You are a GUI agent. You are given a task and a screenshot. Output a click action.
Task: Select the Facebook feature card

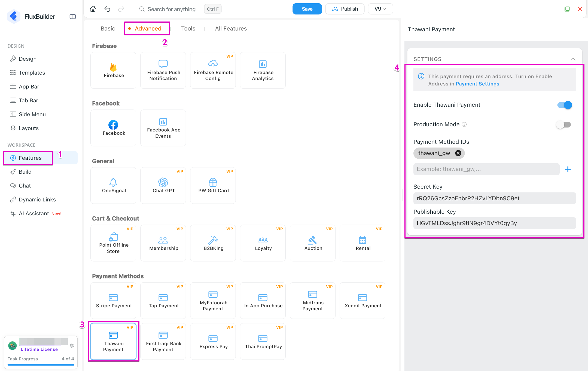(x=113, y=128)
